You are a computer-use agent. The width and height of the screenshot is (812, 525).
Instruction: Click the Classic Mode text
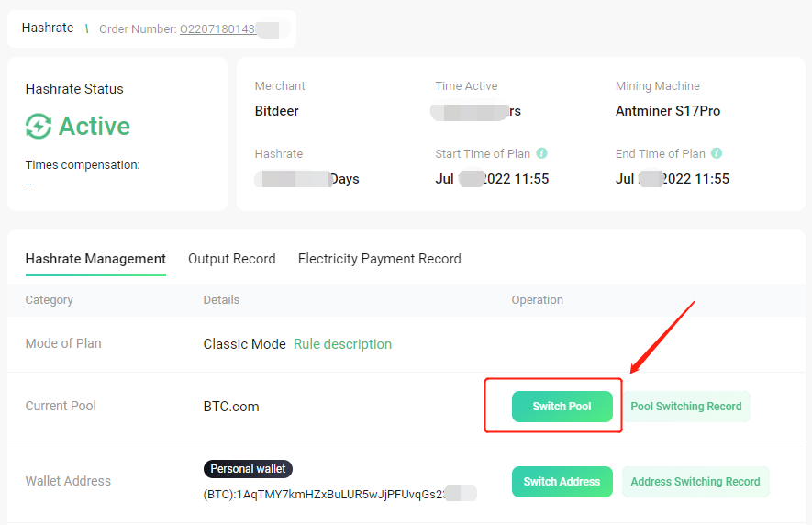click(244, 344)
